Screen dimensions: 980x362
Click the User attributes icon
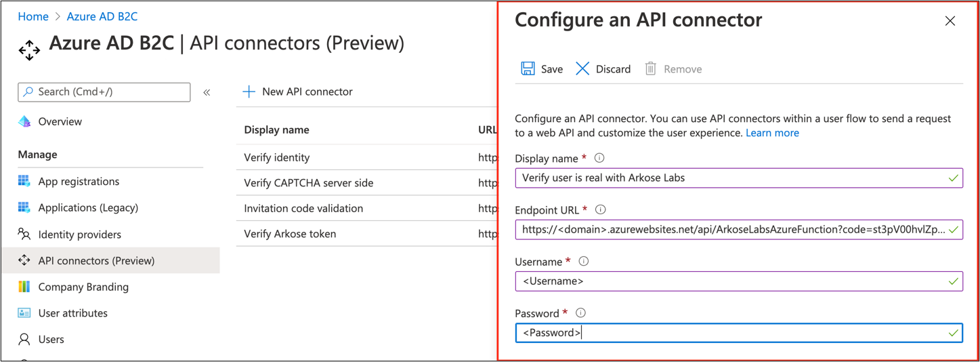coord(24,313)
